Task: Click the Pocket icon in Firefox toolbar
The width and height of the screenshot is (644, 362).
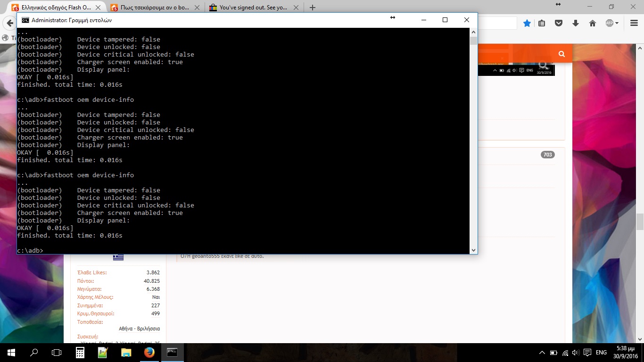Action: click(559, 23)
